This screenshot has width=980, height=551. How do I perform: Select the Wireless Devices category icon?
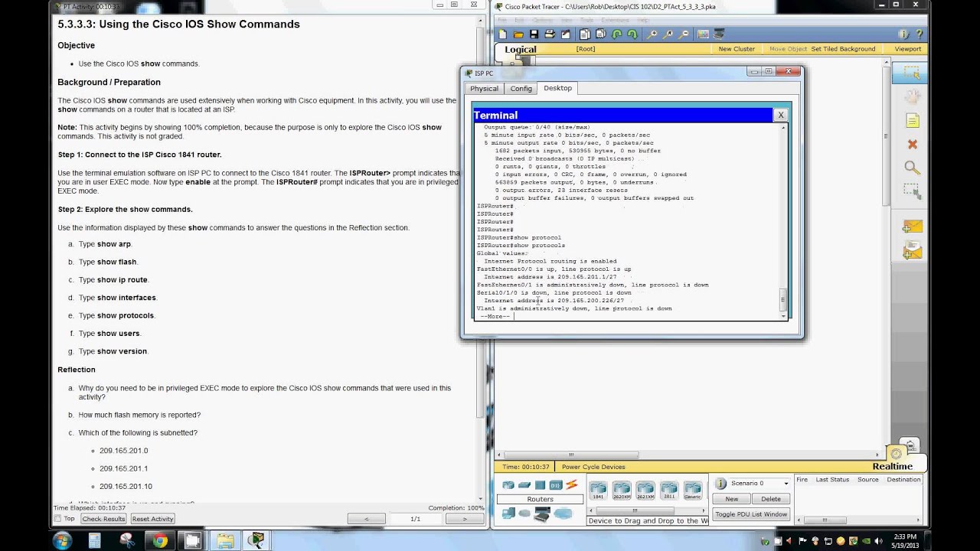[x=556, y=485]
